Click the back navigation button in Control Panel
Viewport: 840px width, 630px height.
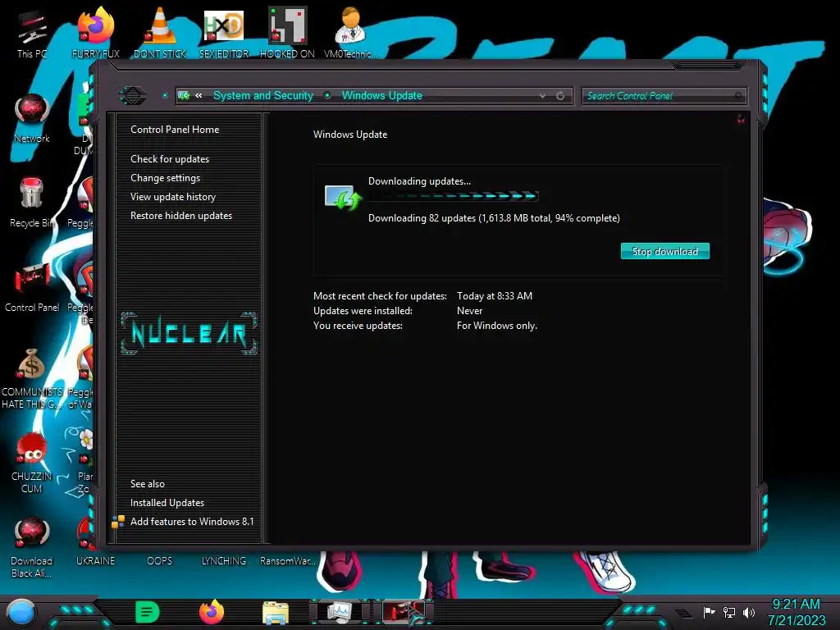pyautogui.click(x=132, y=96)
